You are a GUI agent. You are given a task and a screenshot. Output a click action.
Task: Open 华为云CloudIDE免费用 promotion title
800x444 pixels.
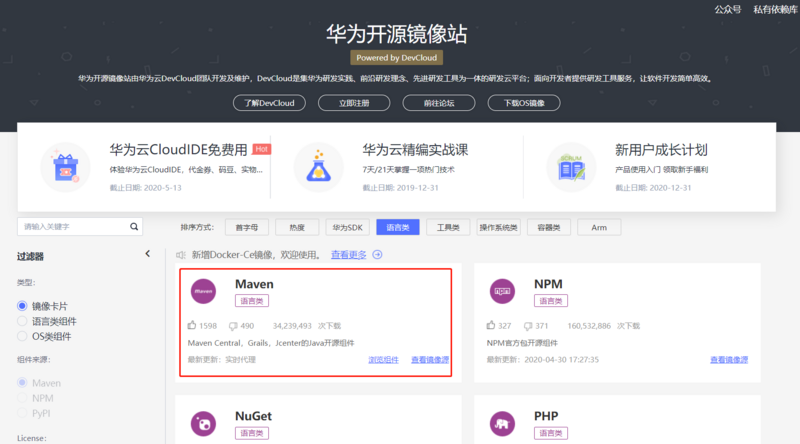(179, 150)
